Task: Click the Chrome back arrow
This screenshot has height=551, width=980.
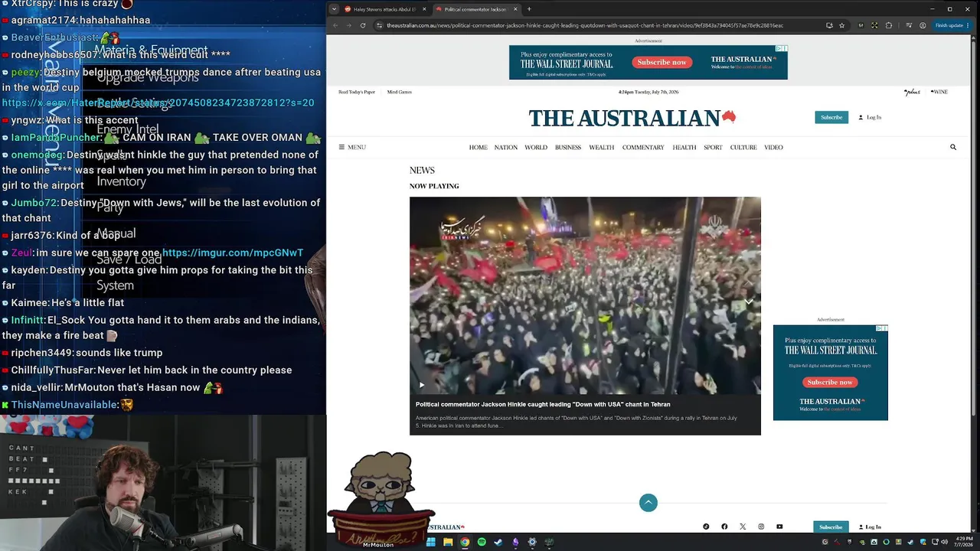Action: click(x=335, y=25)
